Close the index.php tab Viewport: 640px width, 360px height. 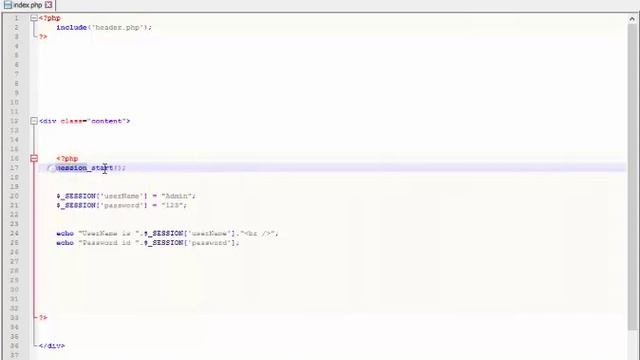[x=49, y=5]
